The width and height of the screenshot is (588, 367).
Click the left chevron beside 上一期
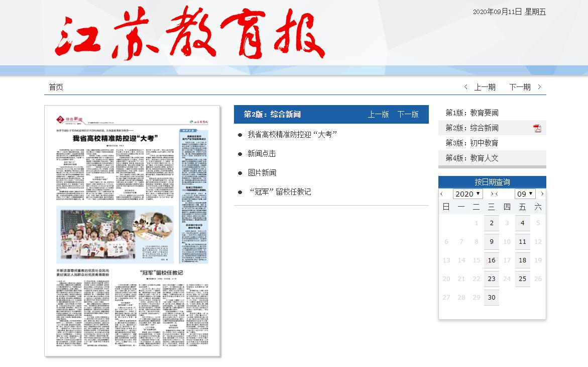pyautogui.click(x=466, y=87)
